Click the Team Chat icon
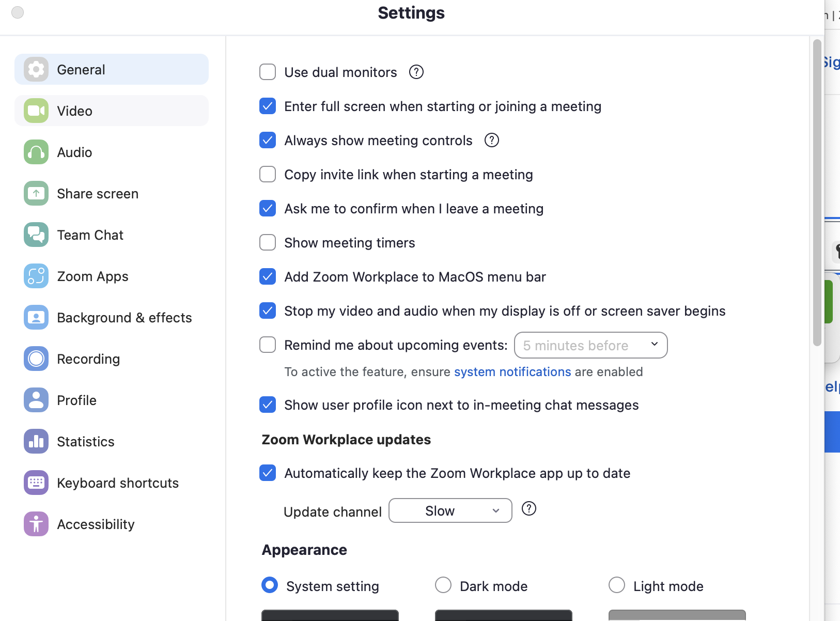Screen dimensions: 840x621 tap(36, 235)
